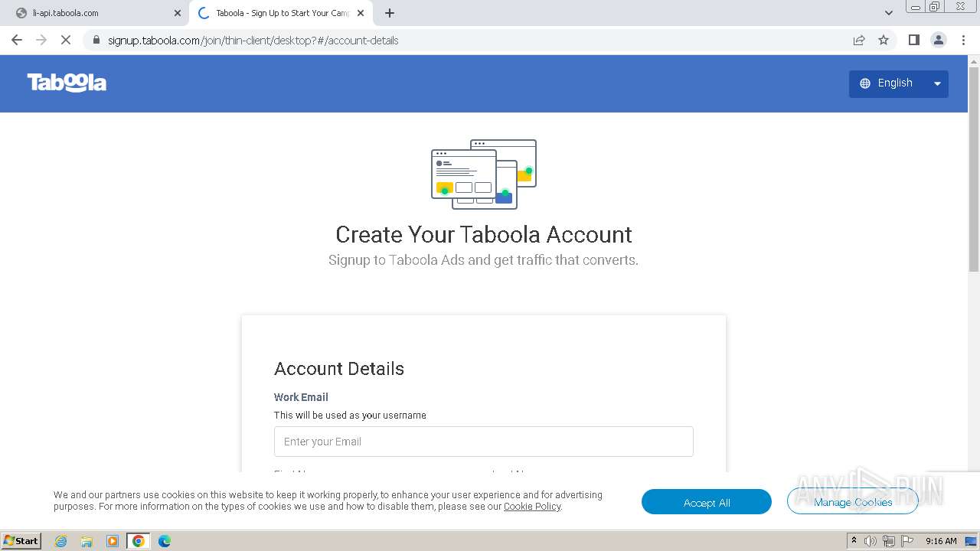Open the Chrome three-dot menu
This screenshot has width=980, height=551.
964,40
